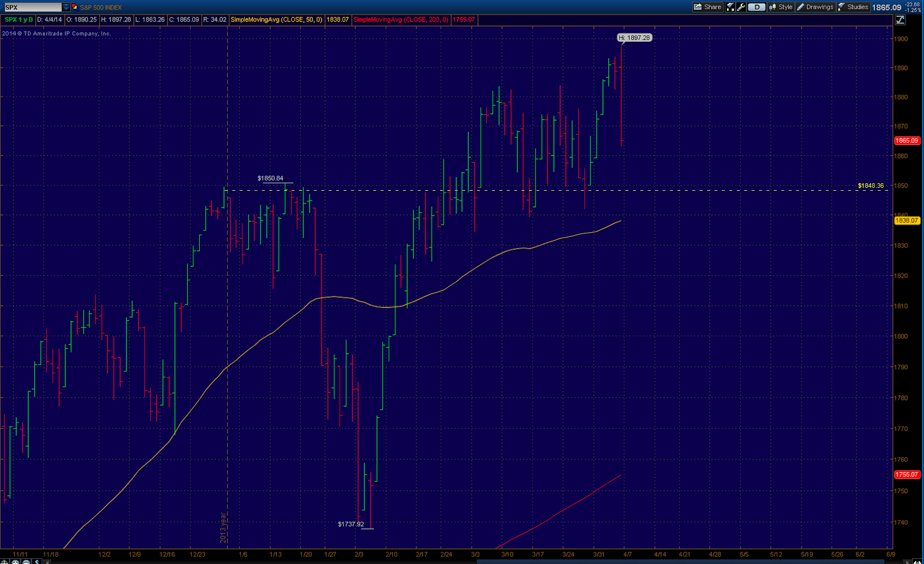Click the 1838.07 value in the header row
Image resolution: width=924 pixels, height=564 pixels.
(x=338, y=20)
